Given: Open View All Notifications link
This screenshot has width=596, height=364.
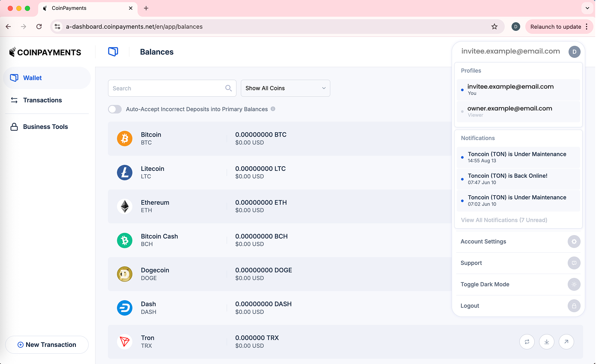Looking at the screenshot, I should [504, 220].
